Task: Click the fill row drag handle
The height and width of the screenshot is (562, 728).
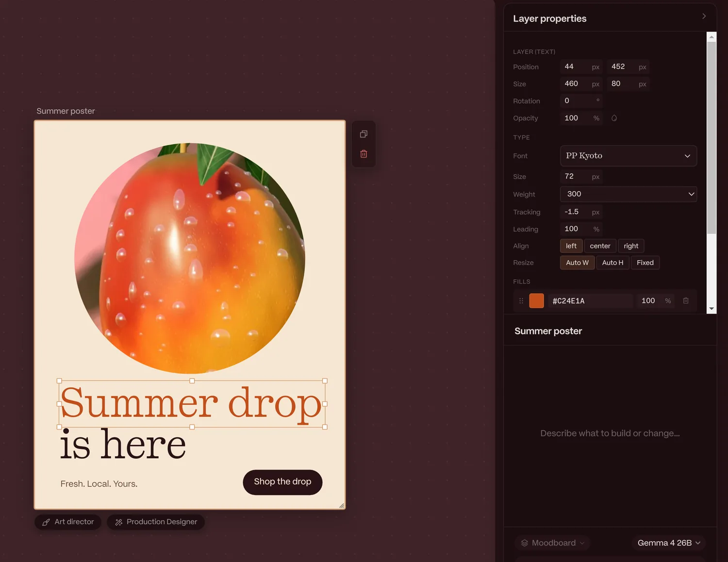Action: (521, 301)
